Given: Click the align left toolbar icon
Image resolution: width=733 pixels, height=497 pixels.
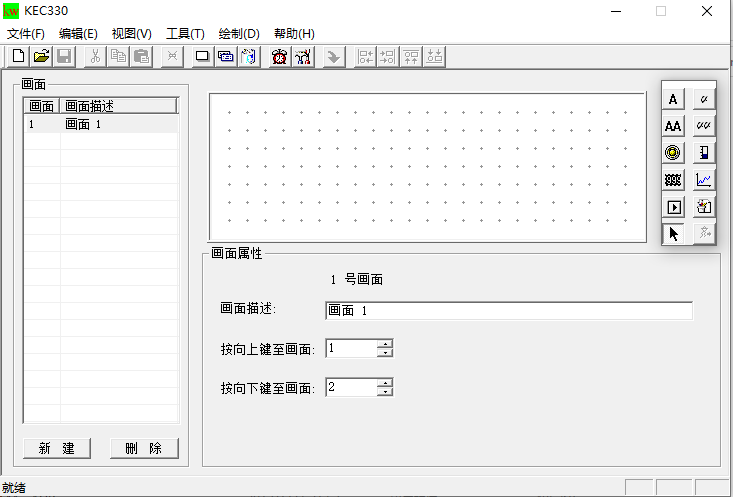Looking at the screenshot, I should point(365,57).
